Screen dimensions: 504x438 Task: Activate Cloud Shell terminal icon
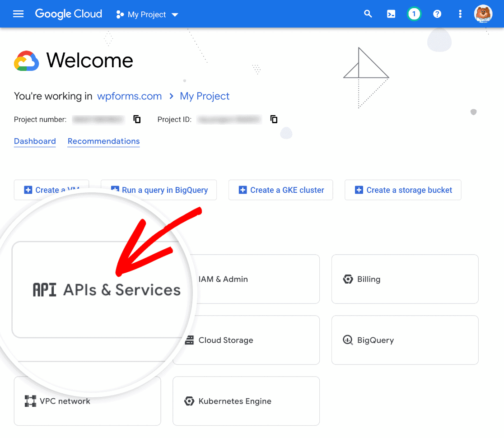coord(391,14)
